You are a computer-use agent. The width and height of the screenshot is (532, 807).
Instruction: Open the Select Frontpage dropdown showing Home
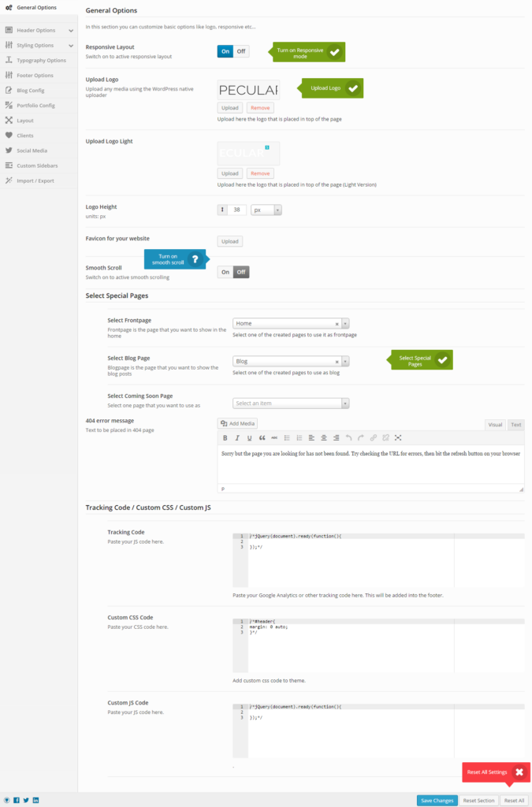point(291,324)
